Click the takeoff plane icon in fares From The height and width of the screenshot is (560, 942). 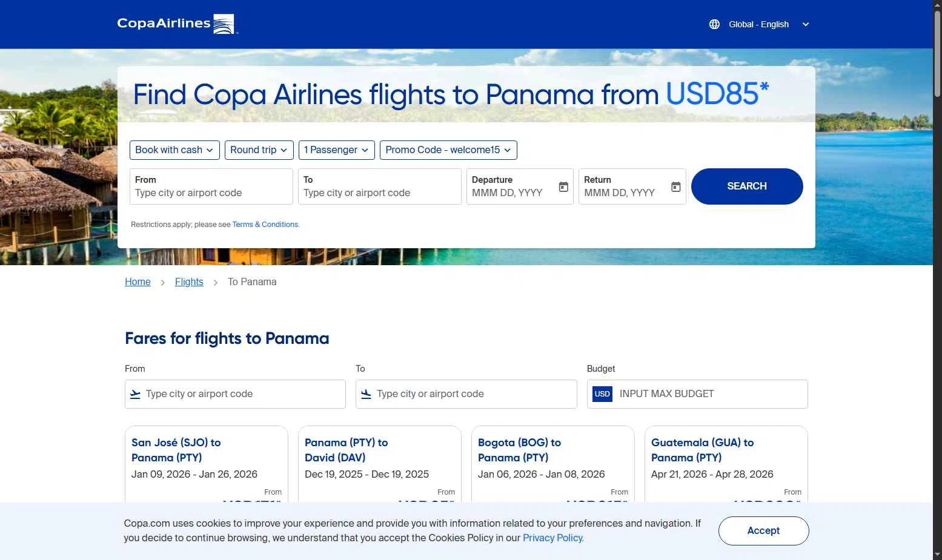136,394
